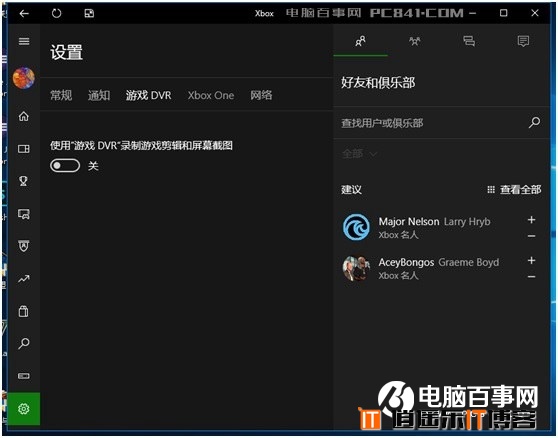
Task: Go to Home in sidebar
Action: tap(24, 116)
